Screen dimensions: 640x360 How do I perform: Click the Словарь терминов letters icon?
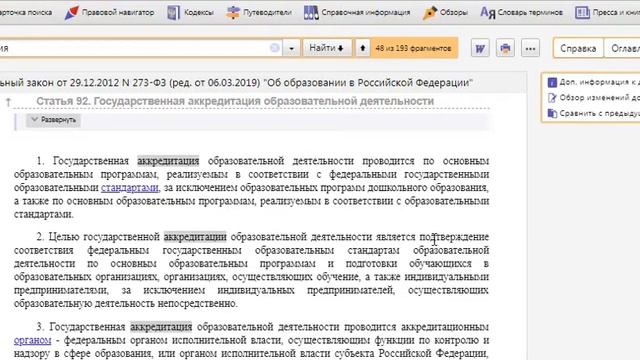coord(487,13)
